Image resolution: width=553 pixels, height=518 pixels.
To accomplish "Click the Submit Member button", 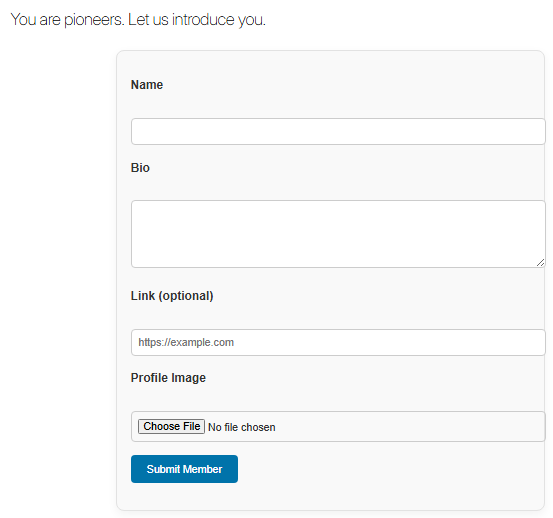I will point(184,469).
